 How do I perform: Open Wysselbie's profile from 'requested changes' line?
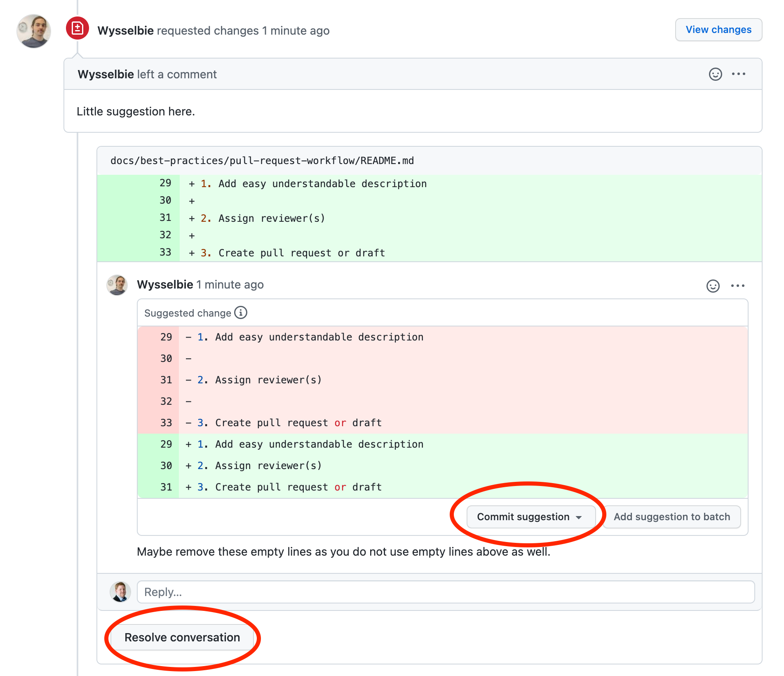(x=125, y=31)
